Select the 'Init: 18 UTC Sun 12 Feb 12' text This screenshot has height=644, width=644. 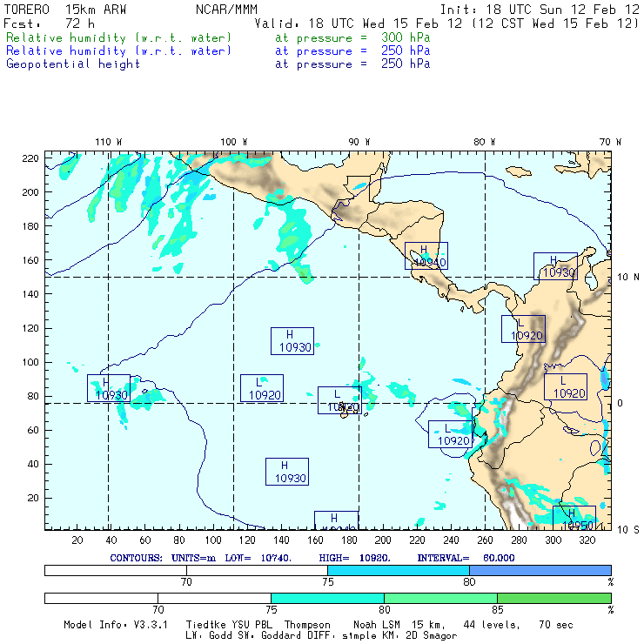pyautogui.click(x=540, y=10)
